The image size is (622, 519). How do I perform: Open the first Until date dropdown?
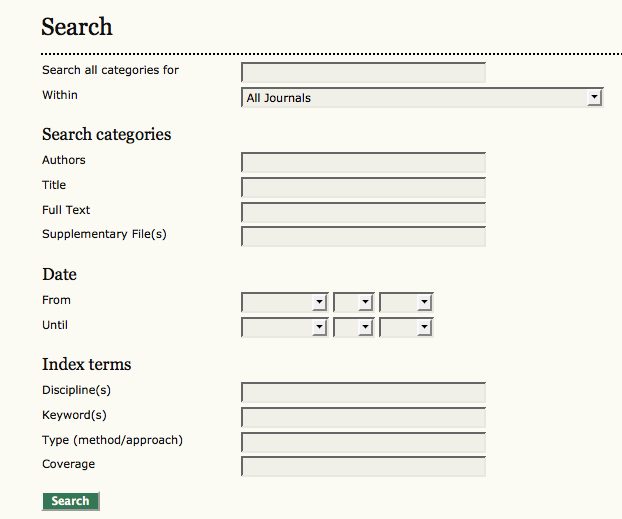[284, 327]
